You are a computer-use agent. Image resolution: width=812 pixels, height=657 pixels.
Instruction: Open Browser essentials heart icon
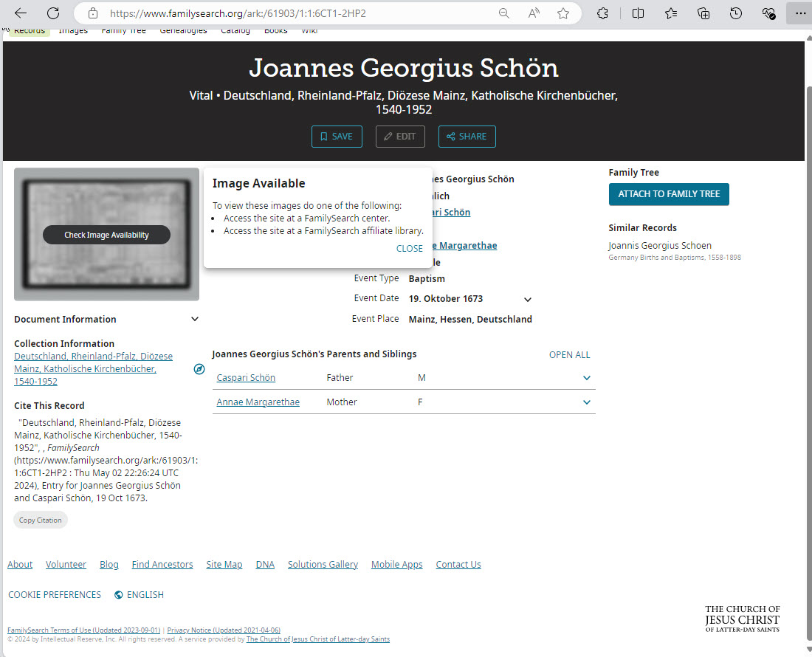[x=768, y=13]
